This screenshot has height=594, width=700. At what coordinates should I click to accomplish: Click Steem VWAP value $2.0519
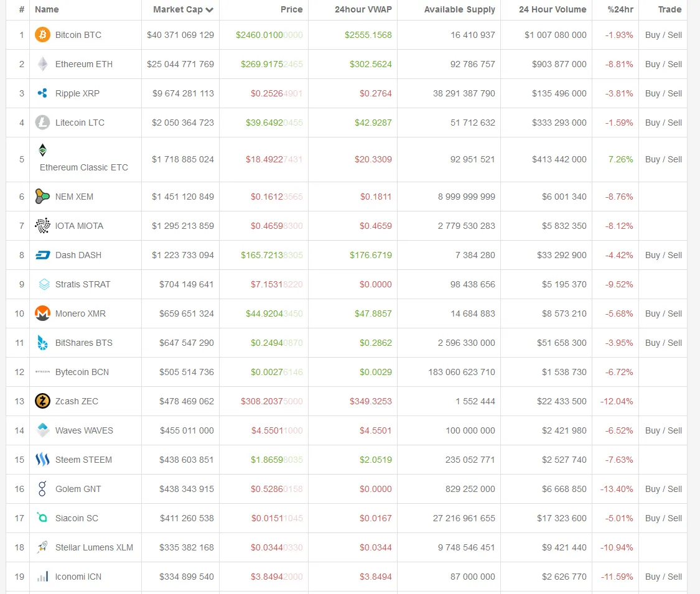(375, 460)
